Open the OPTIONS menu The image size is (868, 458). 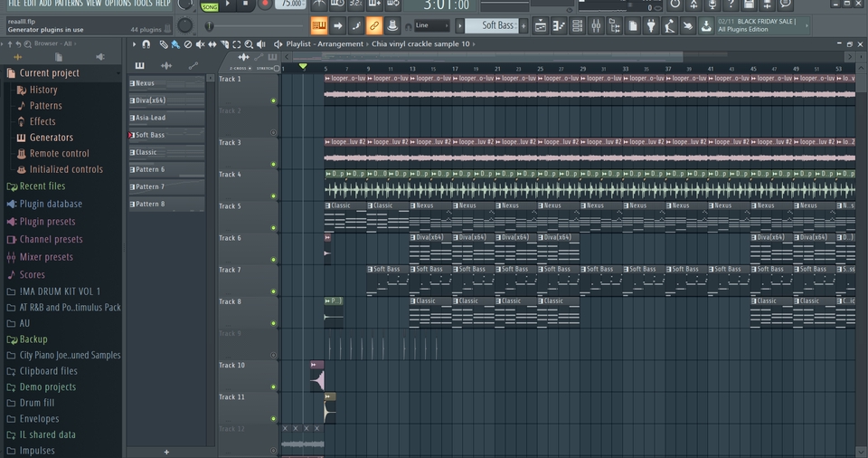click(x=118, y=4)
